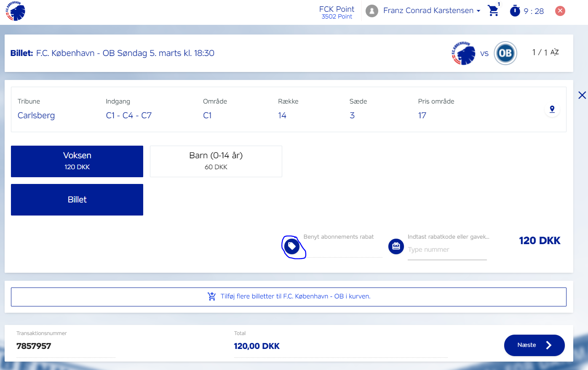Click the F.C. København logo in header
The image size is (588, 370).
[16, 11]
